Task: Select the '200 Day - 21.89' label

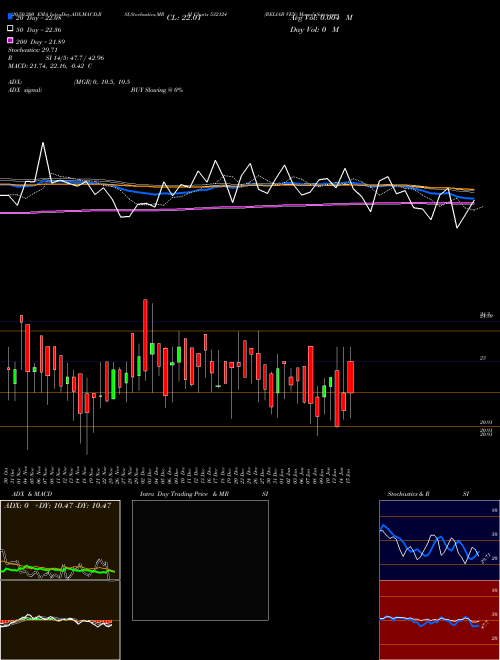Action: 40,42
